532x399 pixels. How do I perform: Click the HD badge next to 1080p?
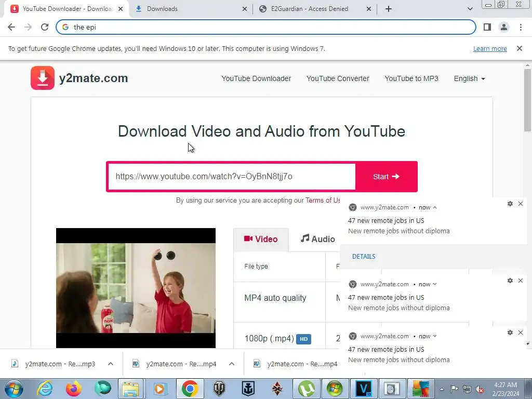tap(303, 339)
